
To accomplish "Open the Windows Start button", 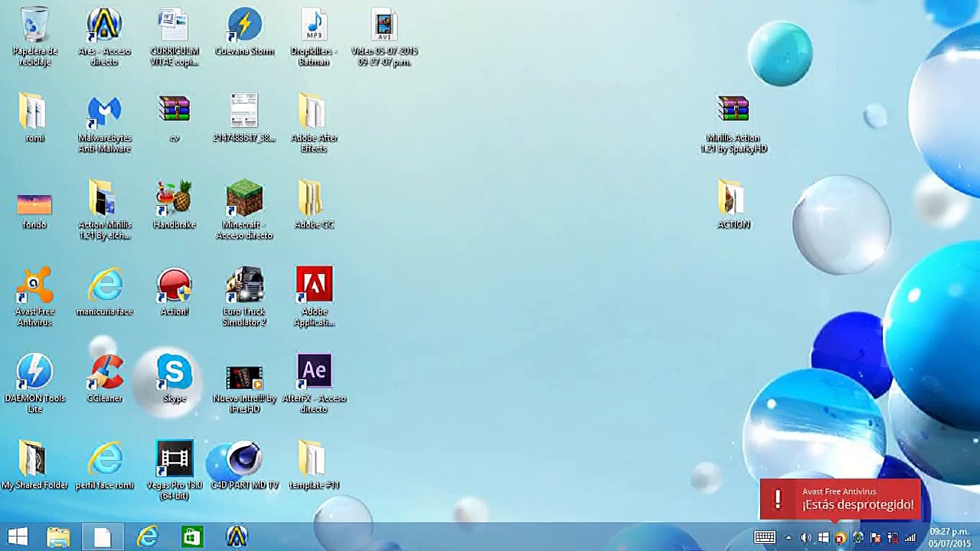I will point(18,537).
